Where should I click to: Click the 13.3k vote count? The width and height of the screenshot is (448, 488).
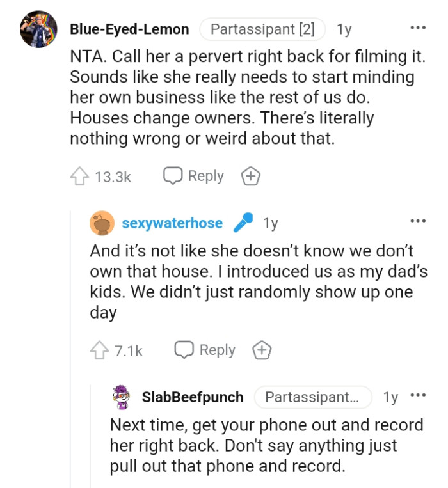click(113, 177)
